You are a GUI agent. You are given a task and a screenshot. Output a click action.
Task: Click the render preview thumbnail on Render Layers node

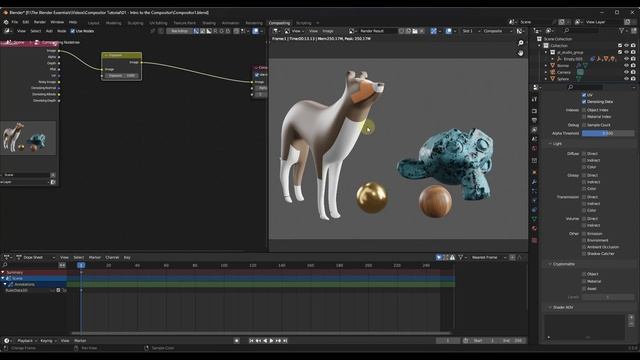coord(29,138)
